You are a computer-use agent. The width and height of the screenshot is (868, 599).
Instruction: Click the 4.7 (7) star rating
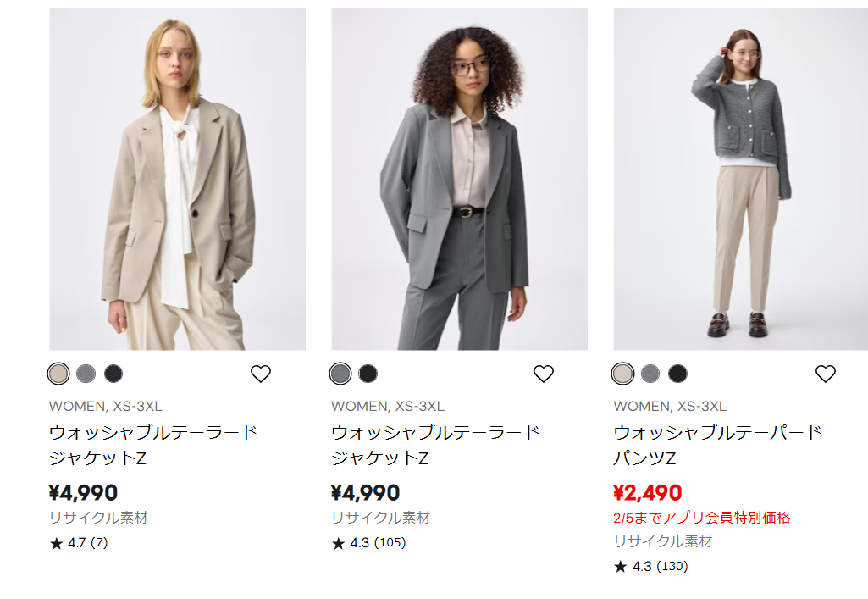[79, 543]
